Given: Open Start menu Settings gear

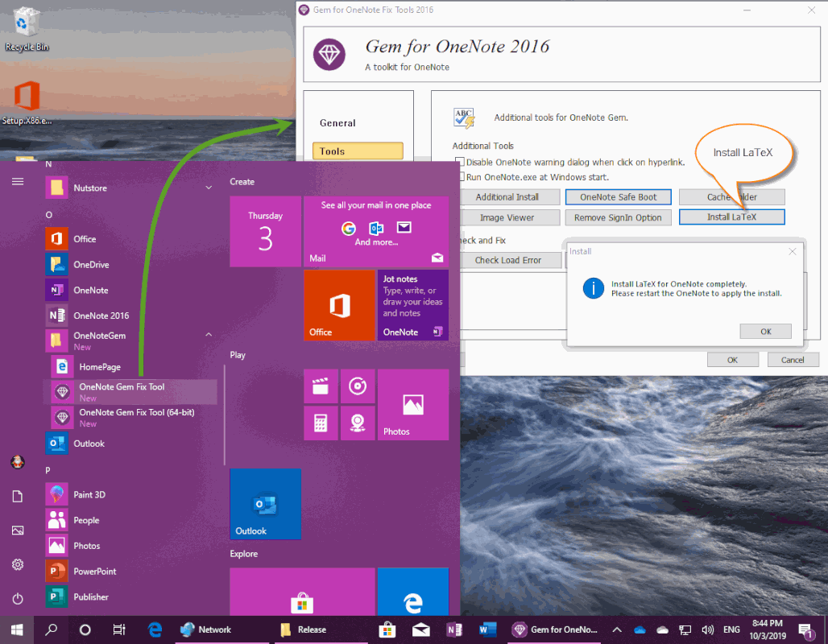Looking at the screenshot, I should click(x=18, y=565).
